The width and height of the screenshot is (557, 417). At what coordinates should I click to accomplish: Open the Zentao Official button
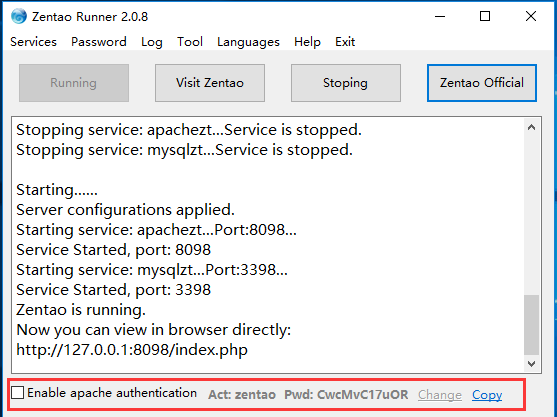tap(482, 83)
